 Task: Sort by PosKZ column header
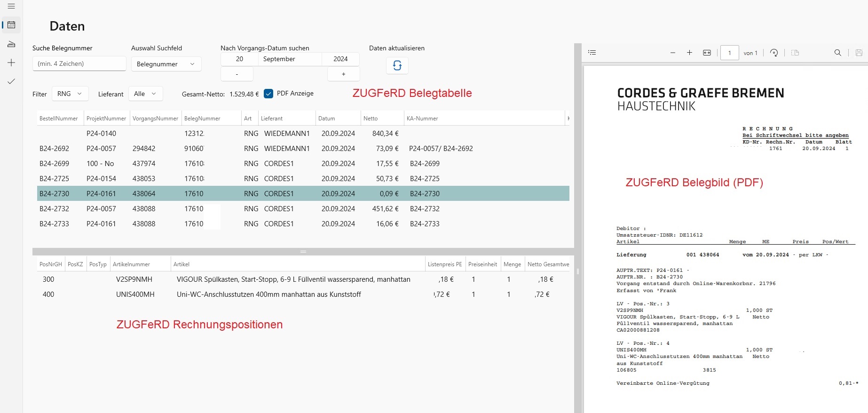click(x=75, y=264)
